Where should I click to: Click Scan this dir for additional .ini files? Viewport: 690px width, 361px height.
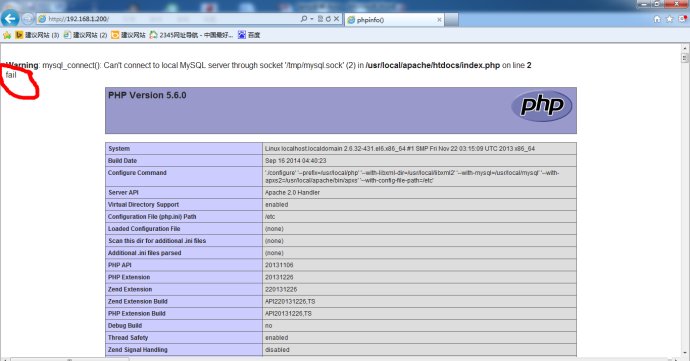pos(157,241)
